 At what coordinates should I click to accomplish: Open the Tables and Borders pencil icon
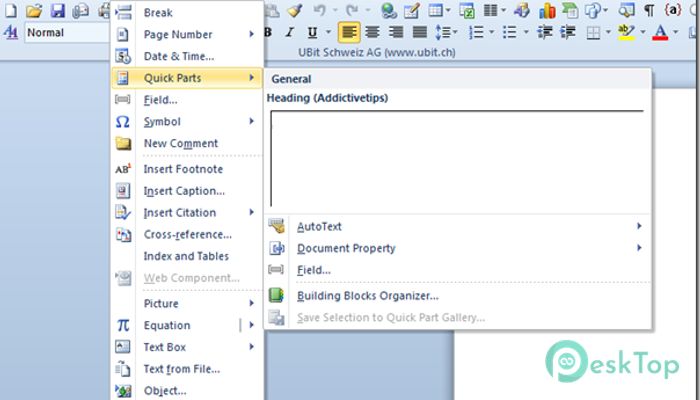click(x=411, y=10)
